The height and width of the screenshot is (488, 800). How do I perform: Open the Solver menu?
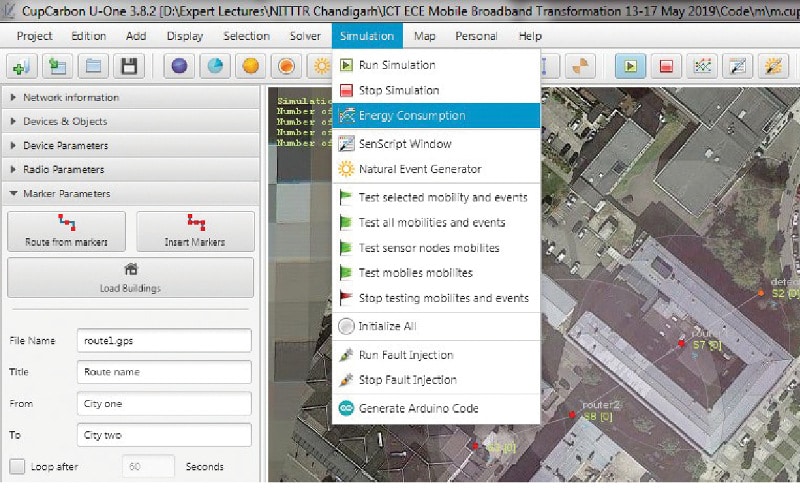pyautogui.click(x=305, y=36)
